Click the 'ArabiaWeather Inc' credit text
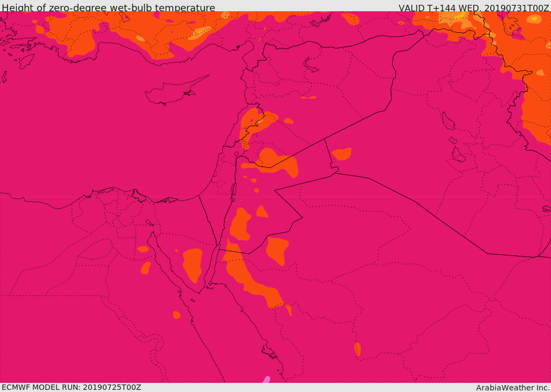 (513, 388)
